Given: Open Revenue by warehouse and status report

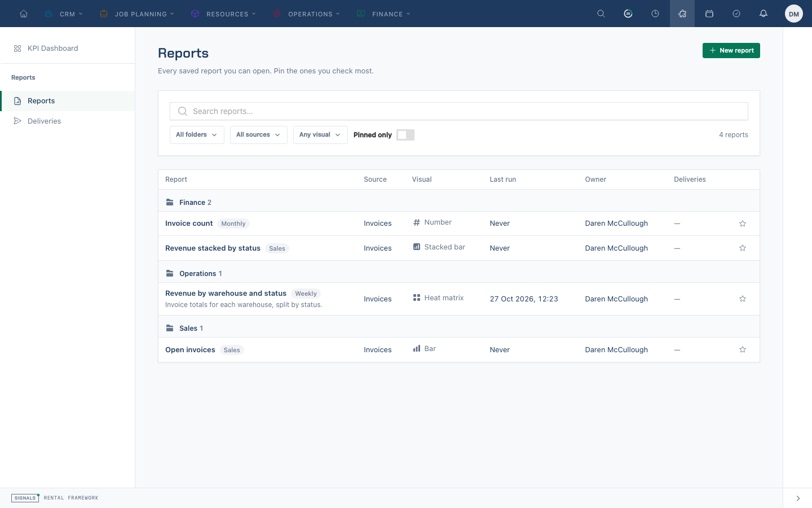Looking at the screenshot, I should (x=226, y=294).
